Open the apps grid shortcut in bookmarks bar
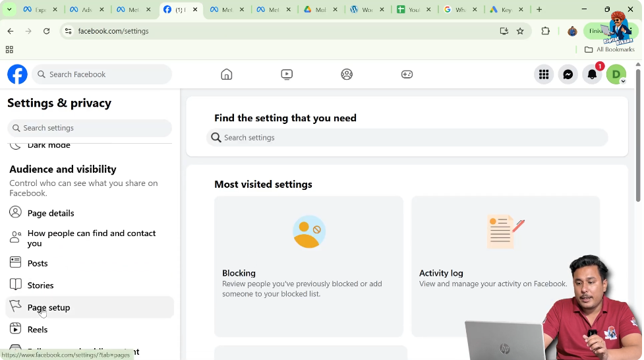Image resolution: width=644 pixels, height=360 pixels. pyautogui.click(x=9, y=49)
